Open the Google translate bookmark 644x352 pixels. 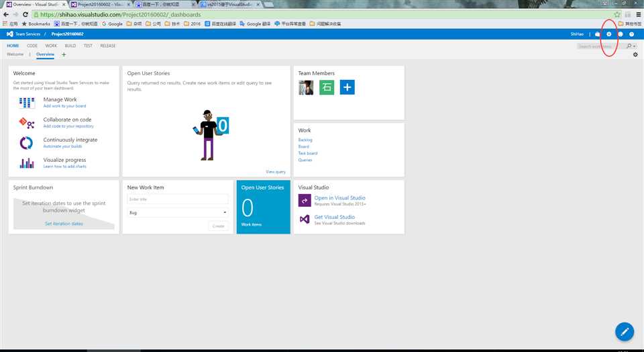point(255,24)
